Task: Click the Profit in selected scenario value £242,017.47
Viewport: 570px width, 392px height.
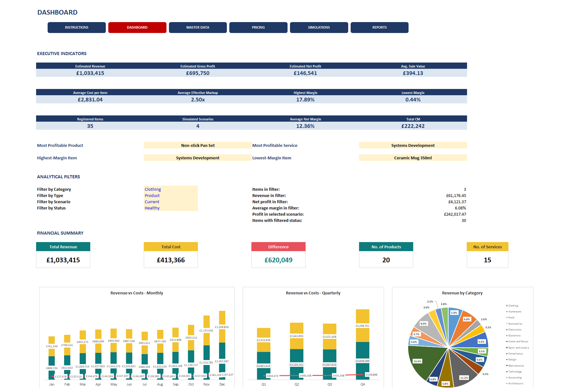Action: (455, 214)
